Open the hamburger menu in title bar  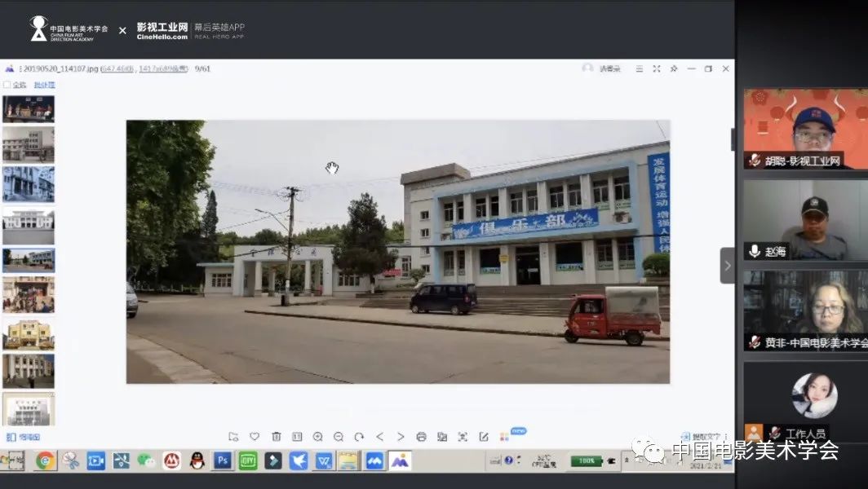coord(640,69)
